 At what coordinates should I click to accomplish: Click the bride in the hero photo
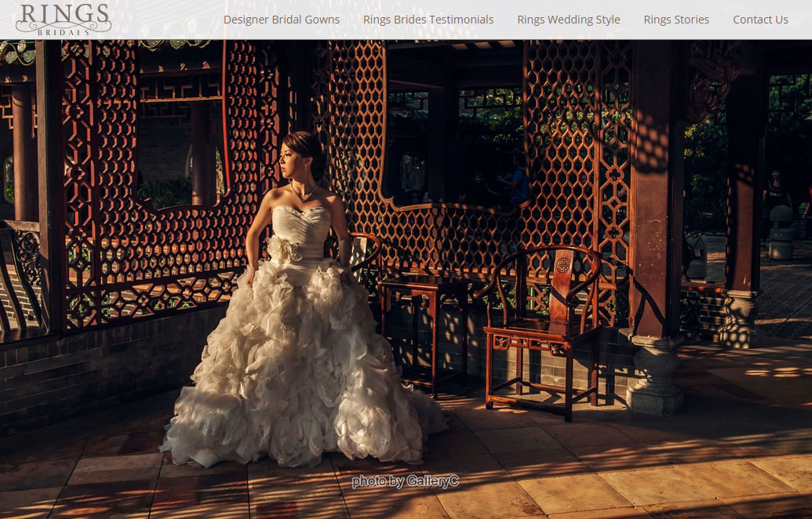point(302,235)
